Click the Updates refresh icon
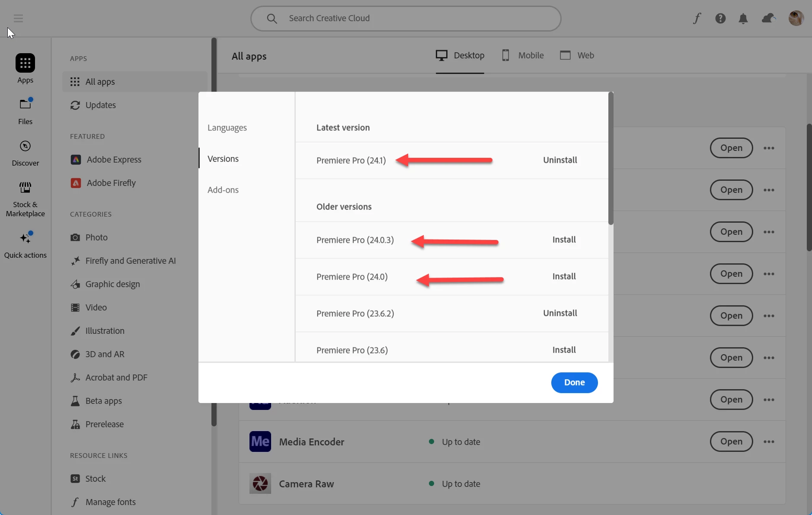 click(x=75, y=105)
